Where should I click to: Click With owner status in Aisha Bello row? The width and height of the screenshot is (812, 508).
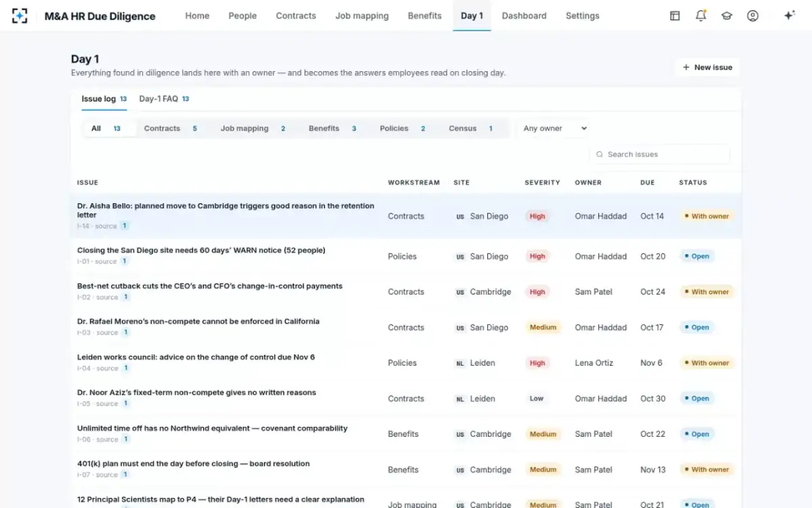tap(706, 216)
